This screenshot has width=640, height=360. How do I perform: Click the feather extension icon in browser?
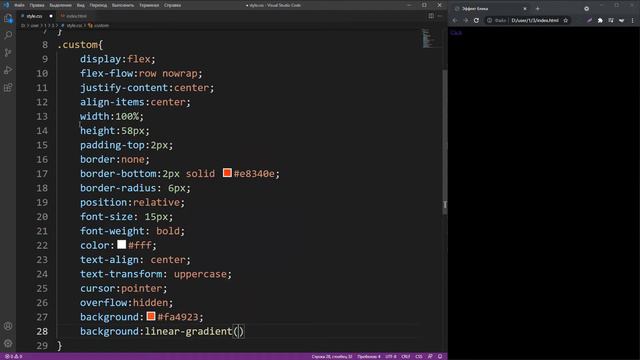pos(589,20)
